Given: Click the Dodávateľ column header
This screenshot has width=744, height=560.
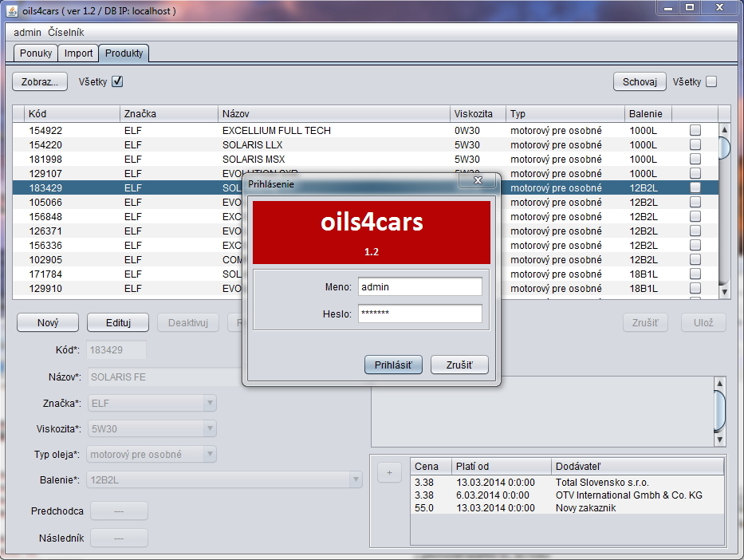Looking at the screenshot, I should pos(637,466).
